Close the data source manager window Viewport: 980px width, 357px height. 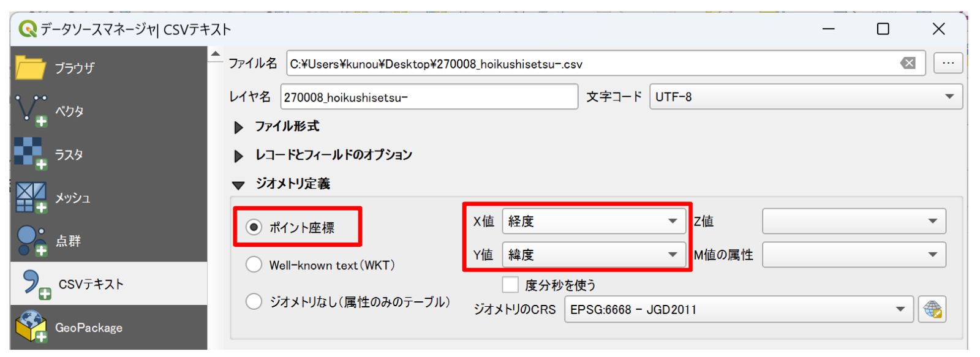[x=938, y=29]
